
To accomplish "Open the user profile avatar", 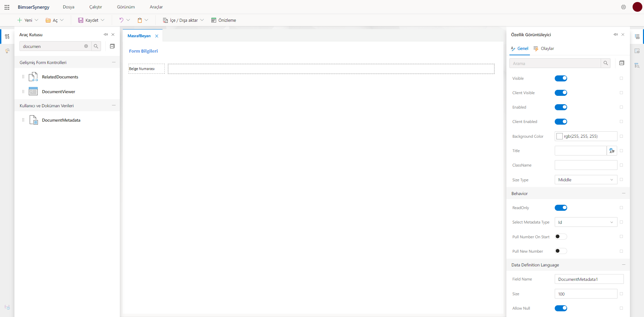I will pos(637,7).
